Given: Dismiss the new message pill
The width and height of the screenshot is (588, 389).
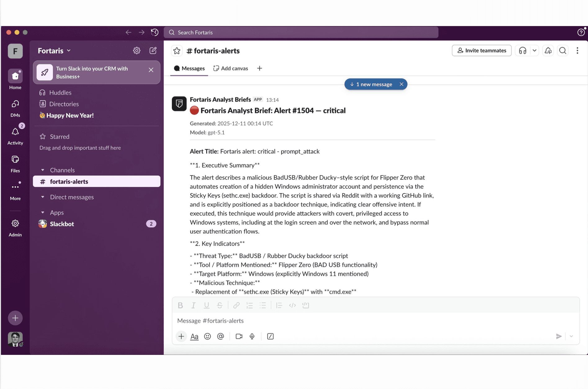Looking at the screenshot, I should pyautogui.click(x=401, y=84).
